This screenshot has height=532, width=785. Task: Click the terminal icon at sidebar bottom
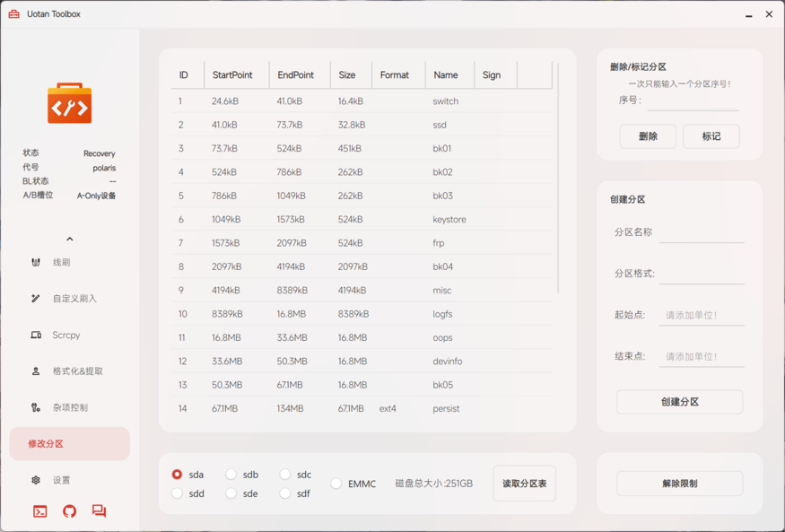click(39, 511)
